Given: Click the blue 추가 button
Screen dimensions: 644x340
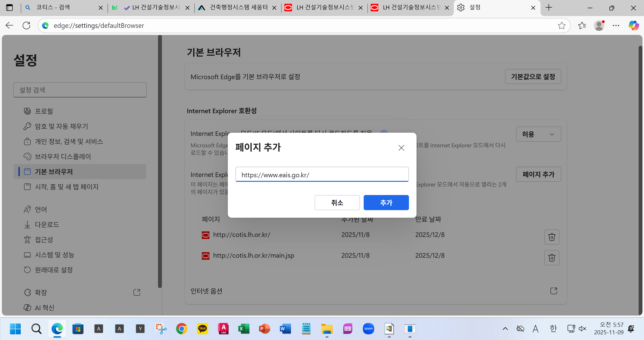Looking at the screenshot, I should click(386, 203).
